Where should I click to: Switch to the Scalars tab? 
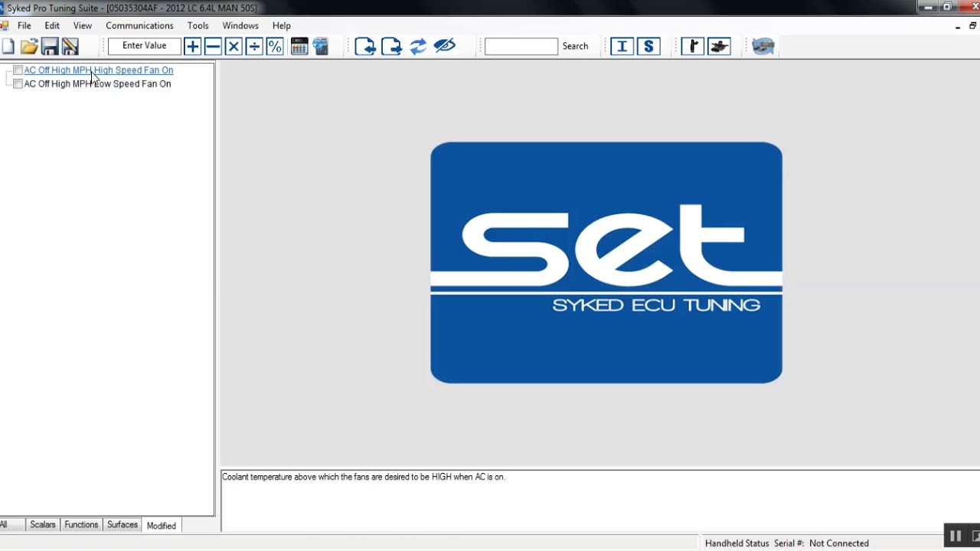point(43,525)
